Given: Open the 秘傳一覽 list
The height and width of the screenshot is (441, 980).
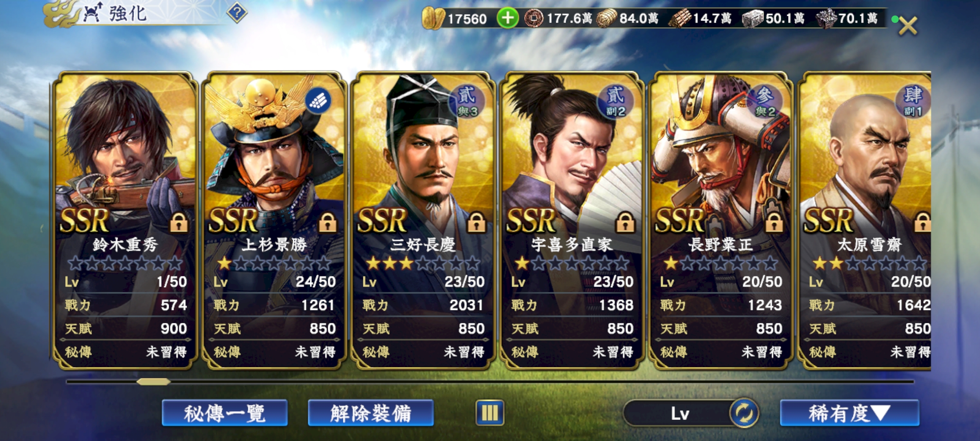Looking at the screenshot, I should [225, 413].
